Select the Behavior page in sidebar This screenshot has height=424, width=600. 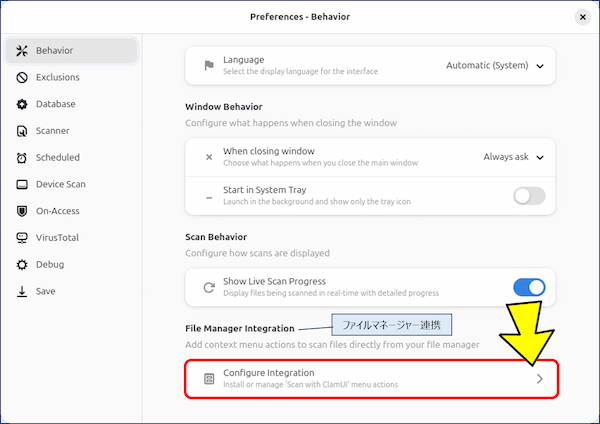(71, 51)
